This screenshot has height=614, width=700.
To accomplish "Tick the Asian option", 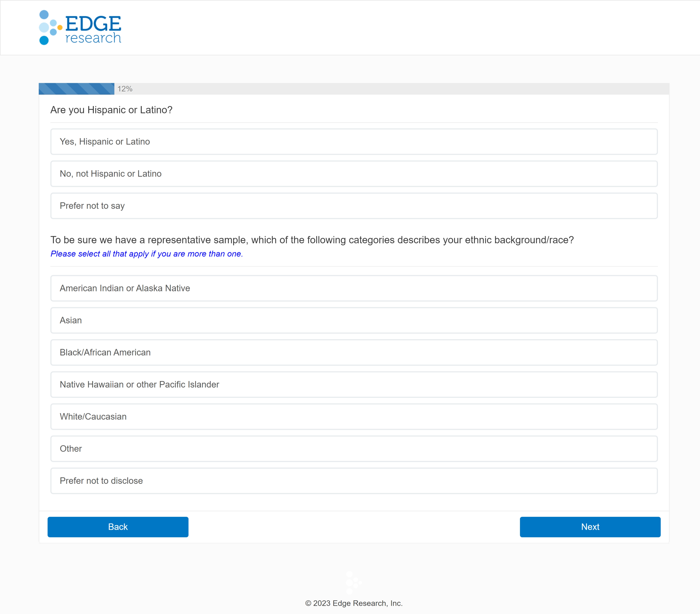I will pos(354,320).
